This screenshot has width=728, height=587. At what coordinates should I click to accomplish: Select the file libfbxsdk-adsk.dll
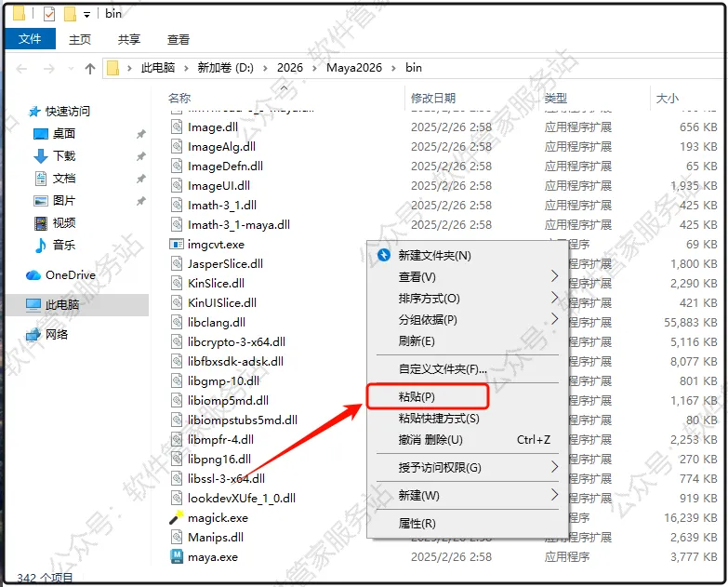tap(235, 361)
